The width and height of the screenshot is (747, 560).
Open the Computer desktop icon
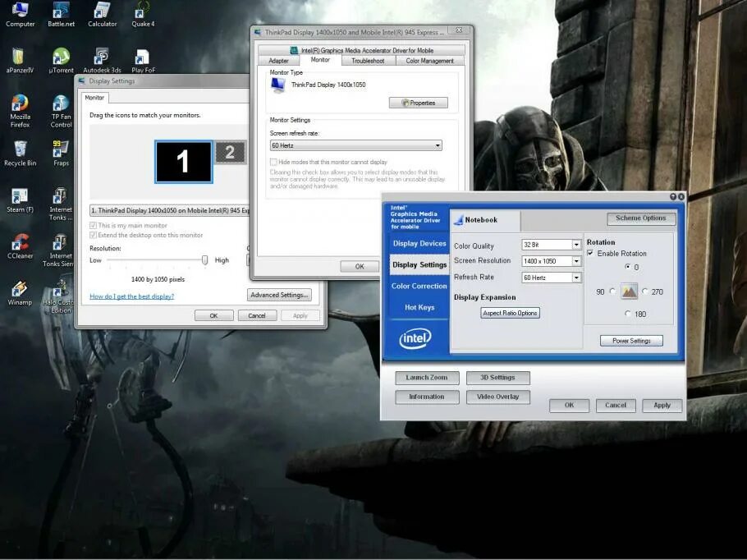pyautogui.click(x=20, y=14)
